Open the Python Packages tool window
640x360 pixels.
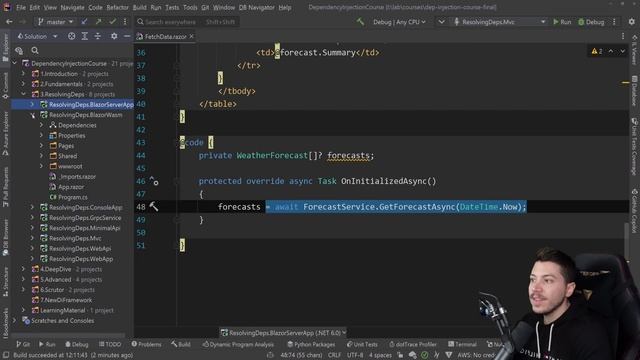click(x=311, y=344)
